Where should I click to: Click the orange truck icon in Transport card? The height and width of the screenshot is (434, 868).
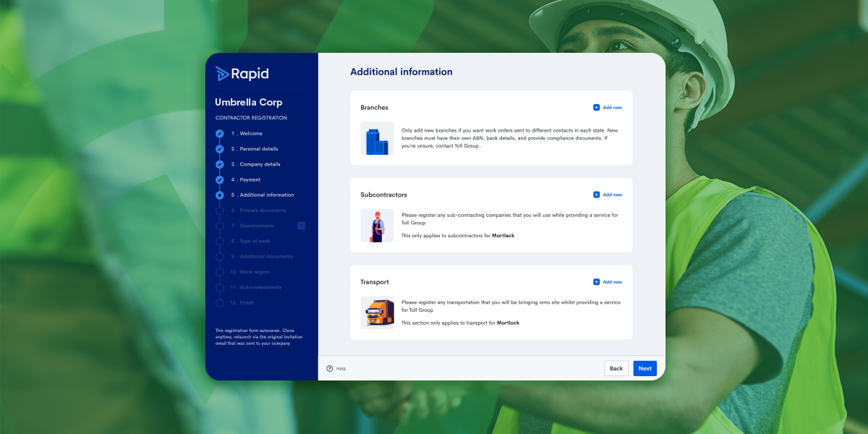[377, 313]
